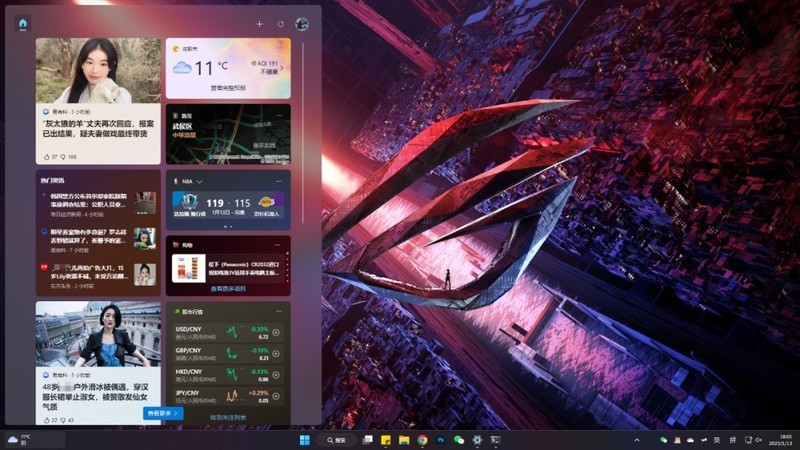Add USD/CNY to the watchlist
Viewport: 800px width, 450px height.
click(276, 333)
